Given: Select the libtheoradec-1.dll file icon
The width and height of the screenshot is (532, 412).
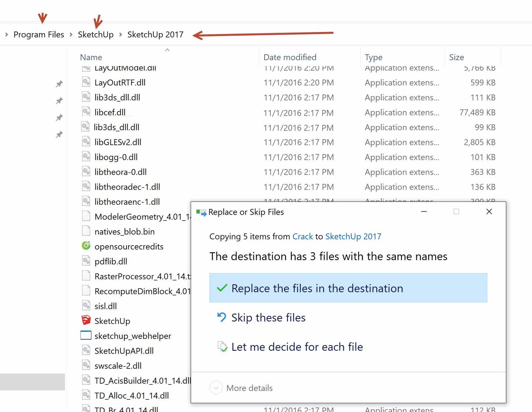Looking at the screenshot, I should pyautogui.click(x=86, y=186).
